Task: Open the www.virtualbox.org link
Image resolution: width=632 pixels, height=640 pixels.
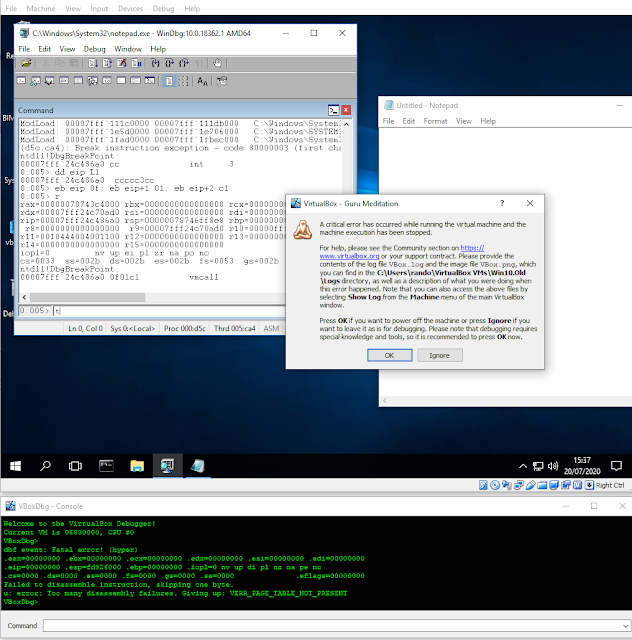Action: coord(349,256)
